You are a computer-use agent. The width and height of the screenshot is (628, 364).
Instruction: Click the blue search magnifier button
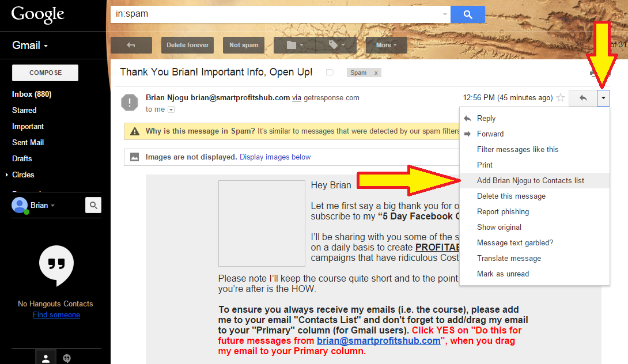click(x=467, y=14)
